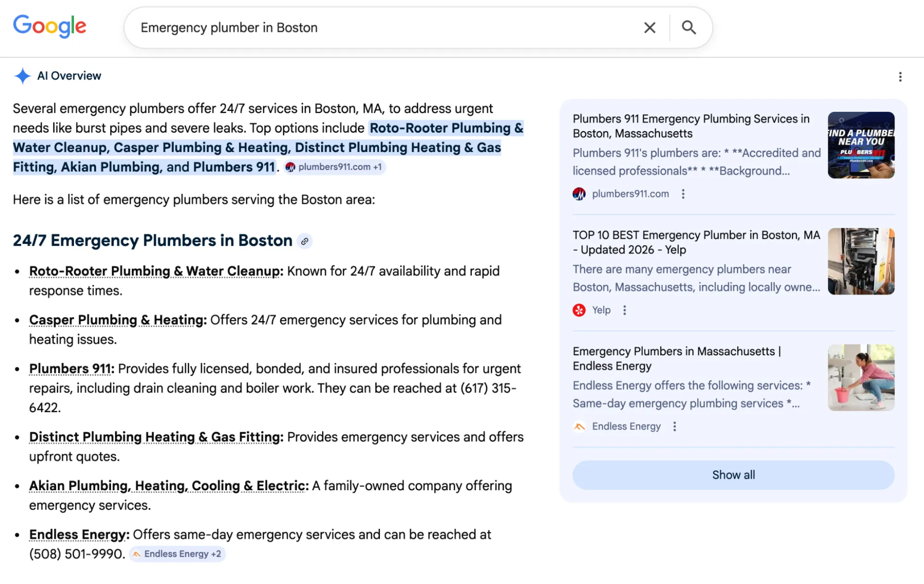
Task: Expand the plumbers911.com +1 citation chip
Action: click(335, 167)
